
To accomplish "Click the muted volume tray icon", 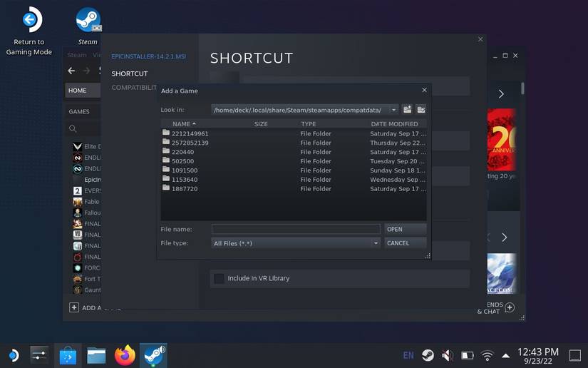I will [x=448, y=355].
